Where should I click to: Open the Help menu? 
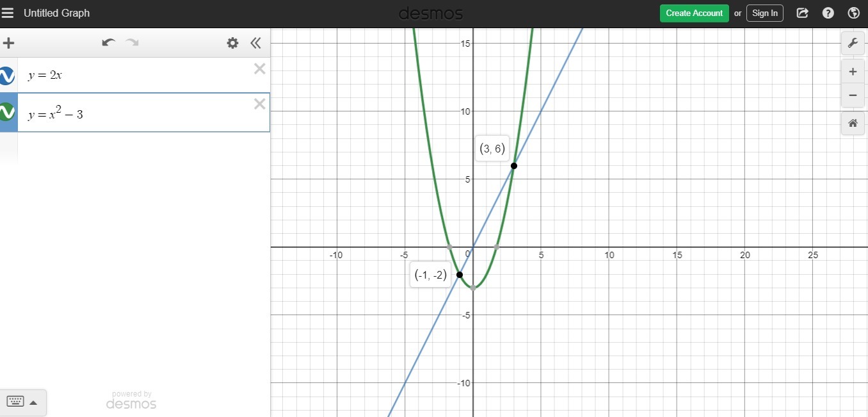(x=828, y=13)
